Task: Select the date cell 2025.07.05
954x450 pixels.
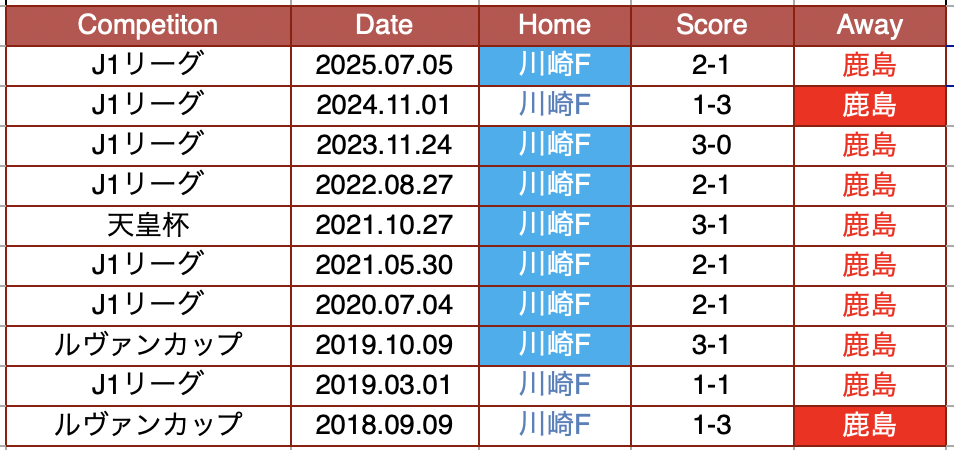Action: [384, 66]
